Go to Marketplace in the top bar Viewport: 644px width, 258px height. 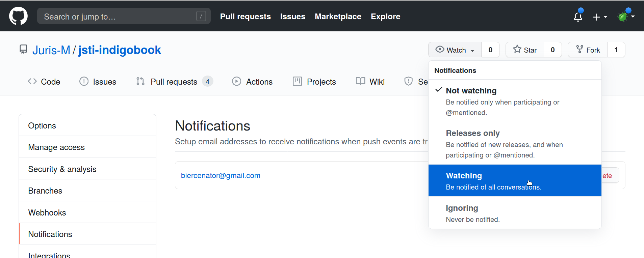pyautogui.click(x=338, y=17)
